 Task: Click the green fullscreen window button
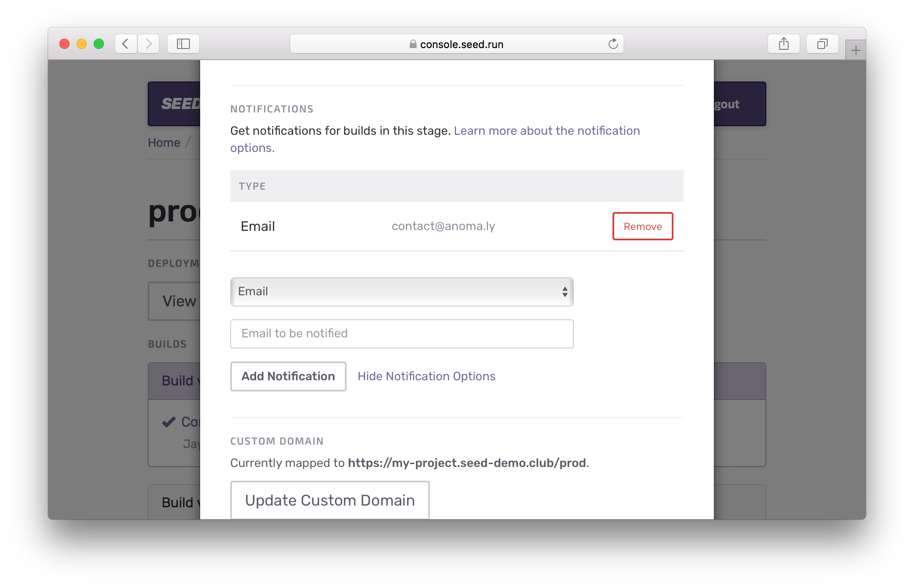[99, 44]
